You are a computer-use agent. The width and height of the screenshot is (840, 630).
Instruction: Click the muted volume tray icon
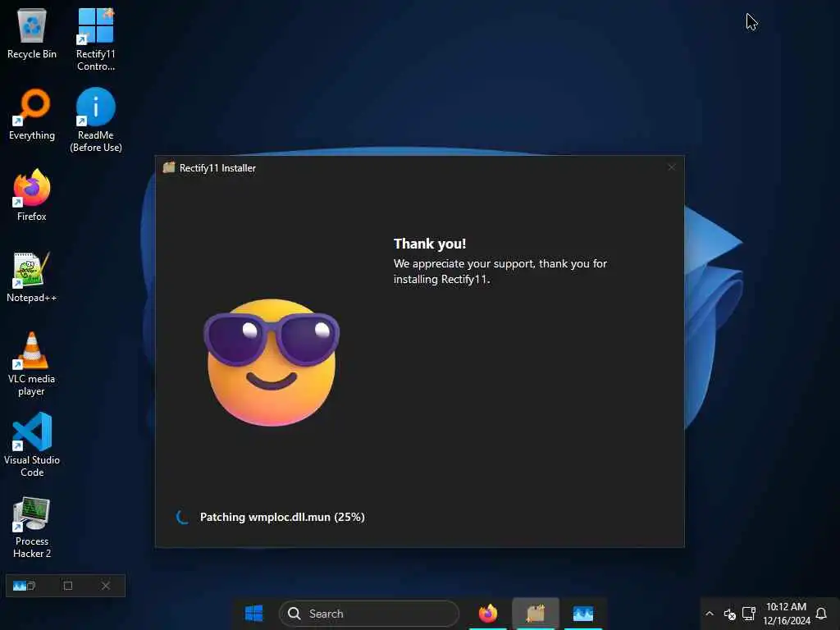pyautogui.click(x=729, y=614)
